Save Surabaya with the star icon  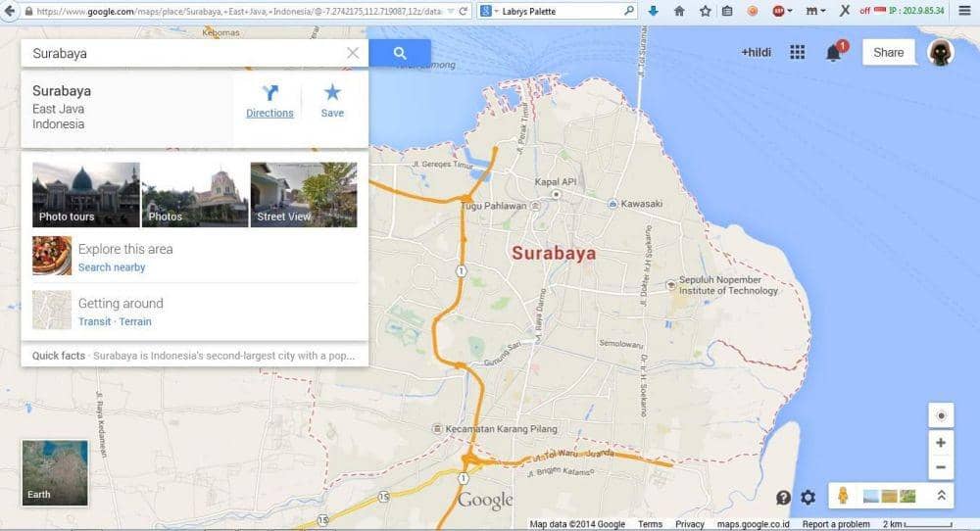332,102
